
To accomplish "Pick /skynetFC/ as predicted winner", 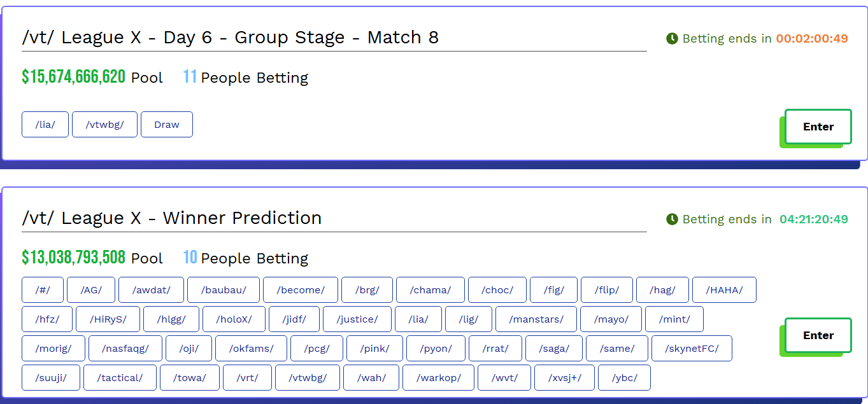I will click(692, 349).
